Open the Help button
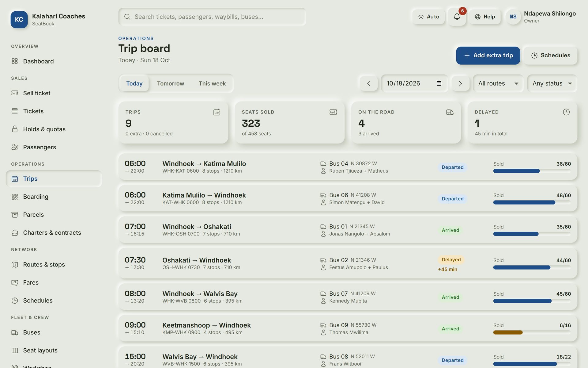The image size is (588, 368). 485,17
